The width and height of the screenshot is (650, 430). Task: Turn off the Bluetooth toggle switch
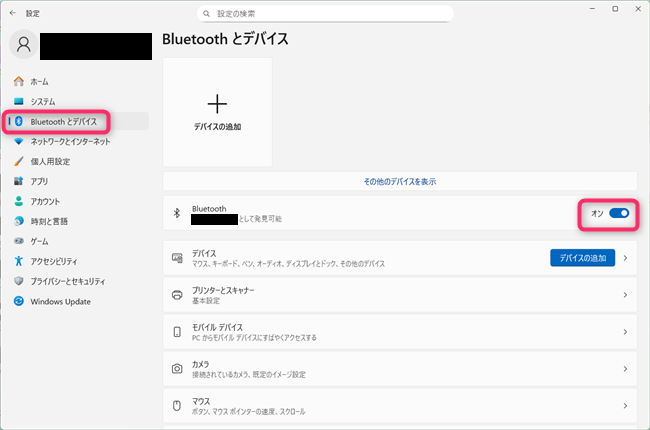coord(618,213)
